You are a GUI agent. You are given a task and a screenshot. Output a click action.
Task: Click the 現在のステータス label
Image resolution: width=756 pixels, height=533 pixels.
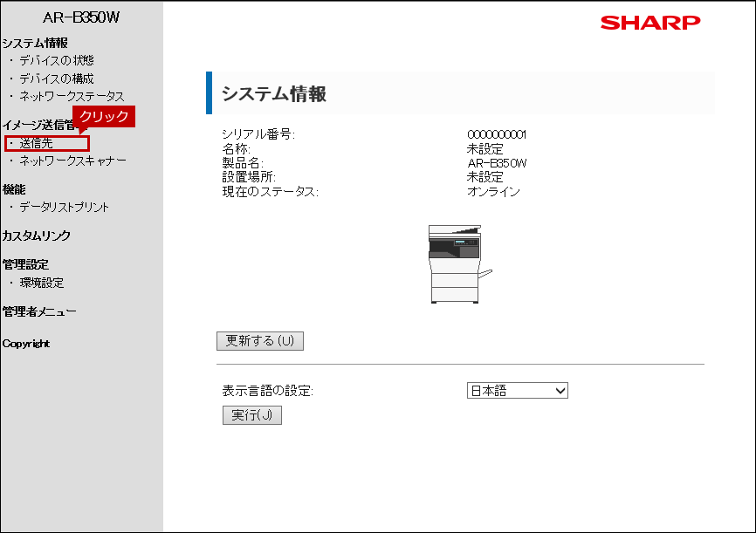click(271, 192)
